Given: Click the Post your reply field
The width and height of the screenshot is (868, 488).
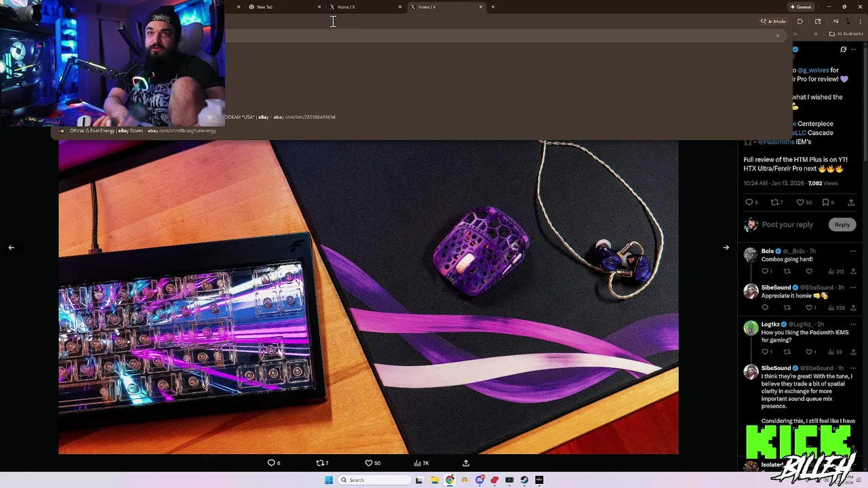Looking at the screenshot, I should tap(787, 224).
